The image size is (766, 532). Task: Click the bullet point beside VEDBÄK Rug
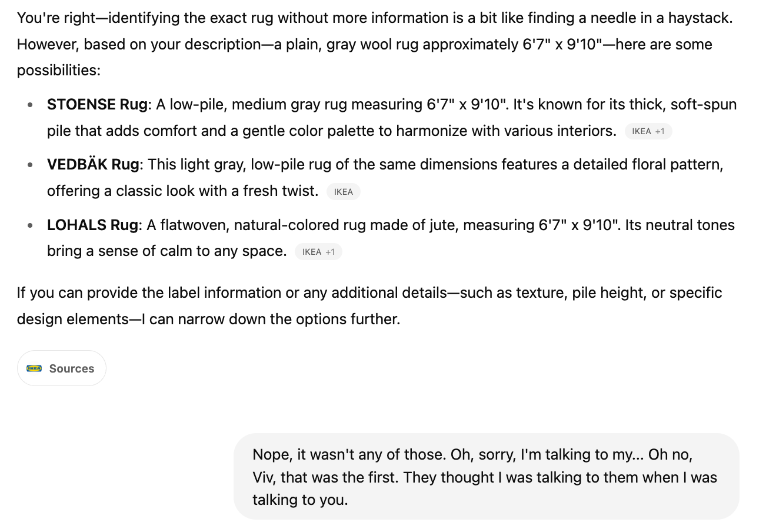(30, 165)
